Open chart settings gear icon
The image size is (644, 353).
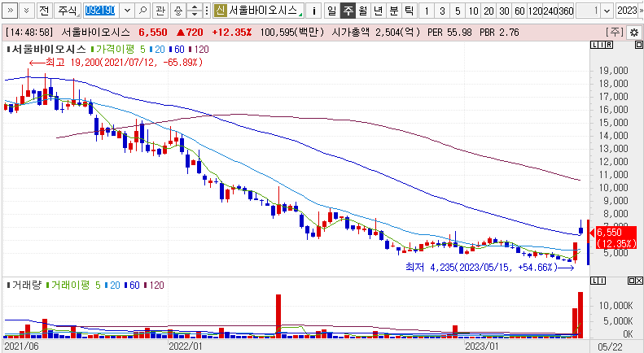(x=634, y=33)
